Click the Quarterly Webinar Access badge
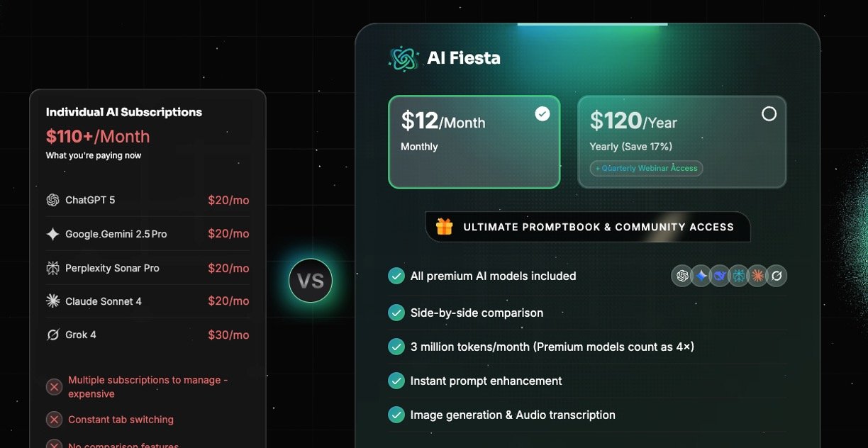 (x=646, y=168)
